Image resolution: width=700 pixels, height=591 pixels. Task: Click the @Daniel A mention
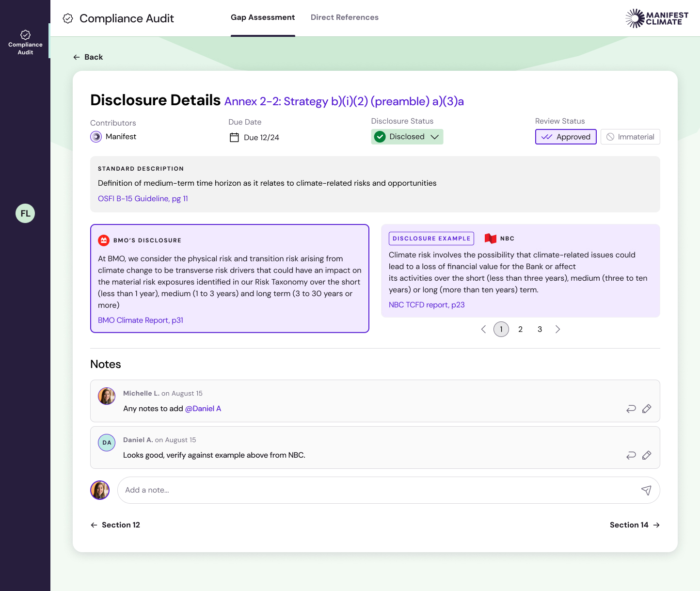(x=203, y=409)
